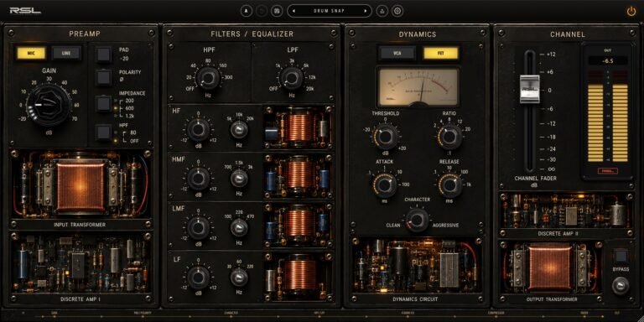Click the DISCRETE AMP II circuit graphic

567,210
